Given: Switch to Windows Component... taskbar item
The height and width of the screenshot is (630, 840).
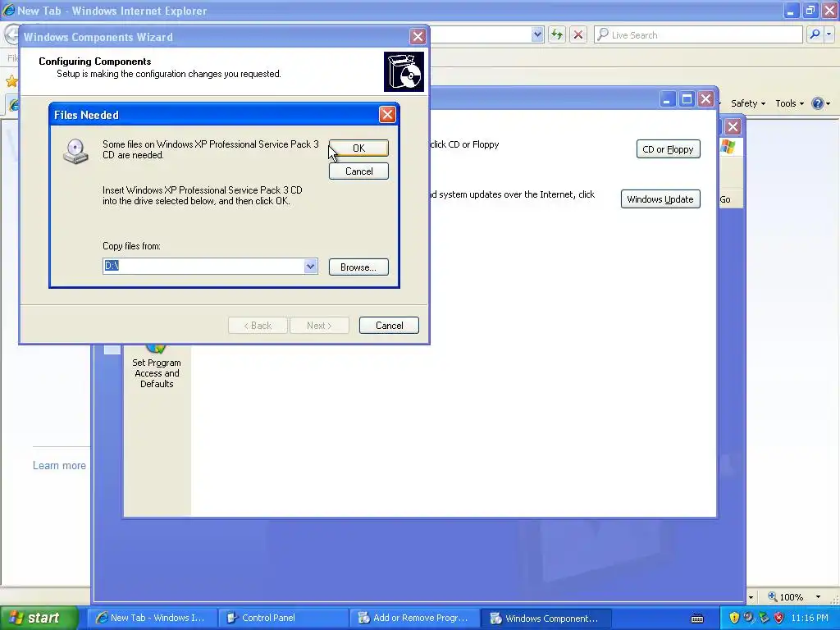Looking at the screenshot, I should coord(546,619).
